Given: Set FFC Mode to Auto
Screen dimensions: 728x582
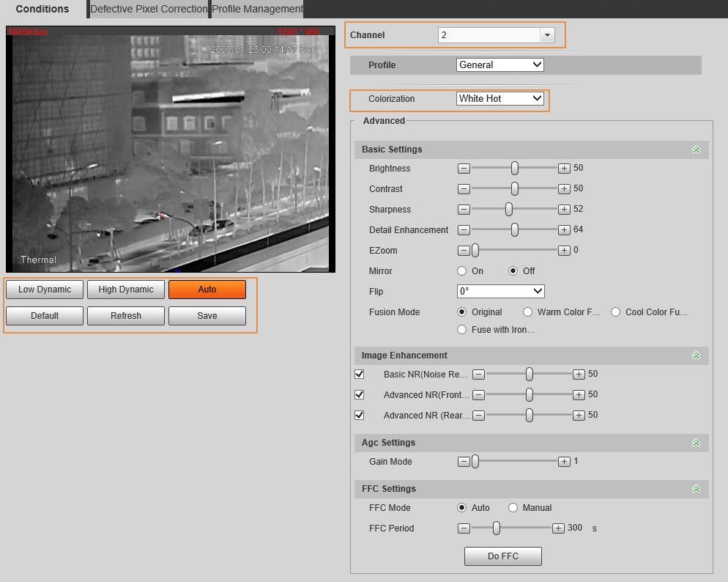Looking at the screenshot, I should 461,508.
